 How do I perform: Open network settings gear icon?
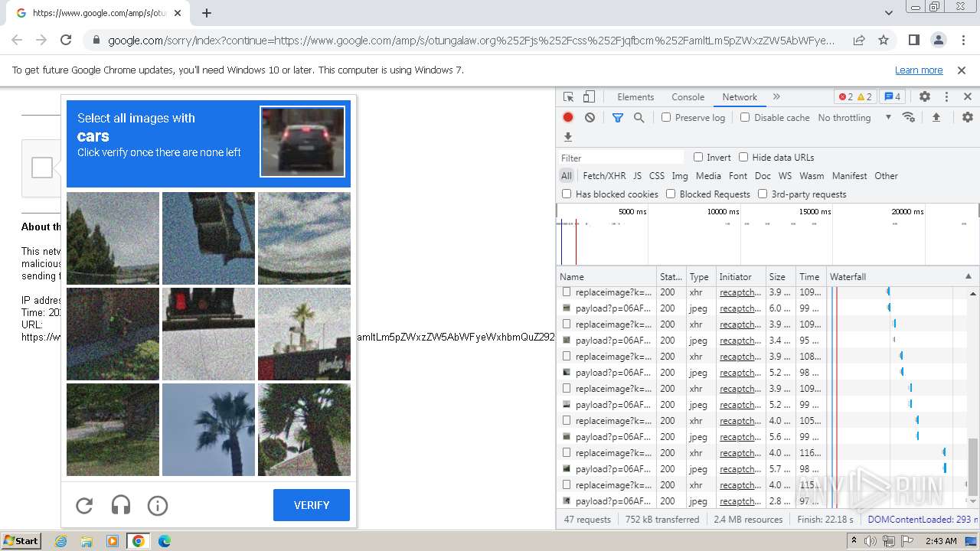coord(968,117)
